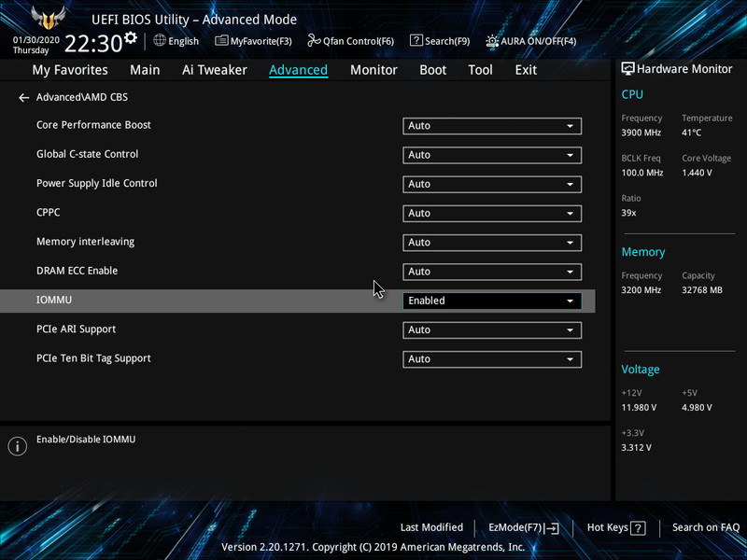The image size is (747, 560).
Task: Open MyFavorite(F3) list icon
Action: pos(221,40)
